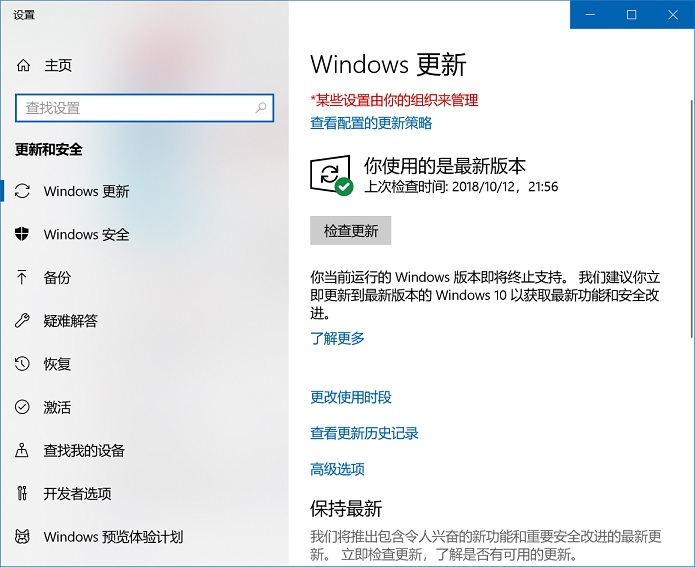Image resolution: width=695 pixels, height=567 pixels.
Task: Select Windows 更新 in sidebar
Action: 144,191
